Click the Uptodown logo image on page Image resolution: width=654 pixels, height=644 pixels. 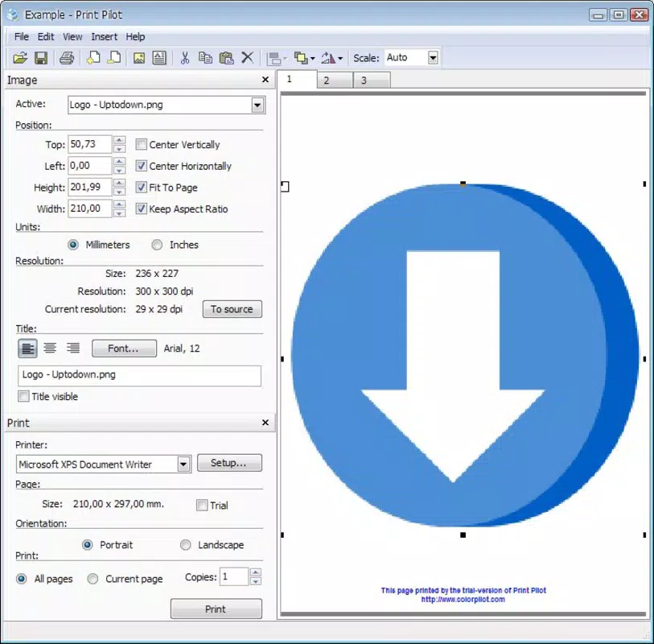point(464,355)
